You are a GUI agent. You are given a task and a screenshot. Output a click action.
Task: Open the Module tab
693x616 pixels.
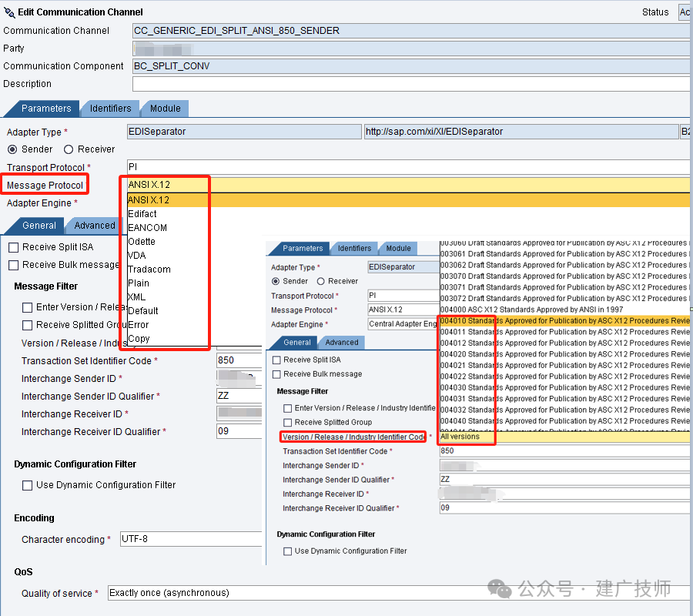click(166, 109)
